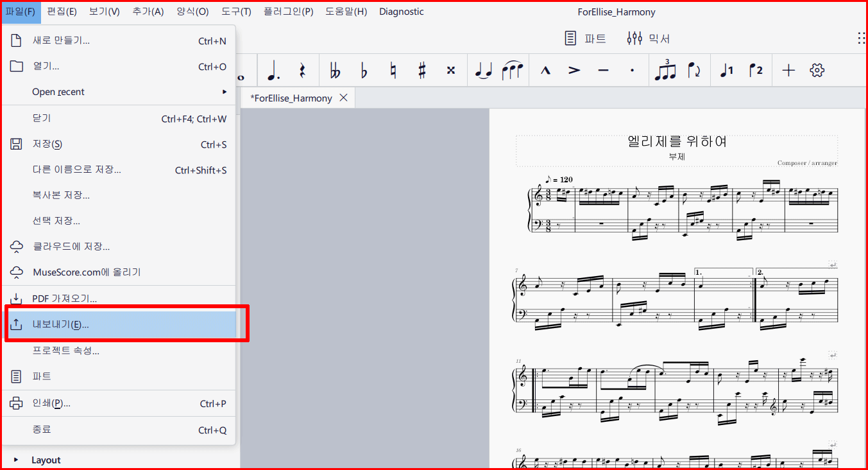Image resolution: width=868 pixels, height=470 pixels.
Task: Choose 다른 이름으로 저장... menu item
Action: [119, 170]
